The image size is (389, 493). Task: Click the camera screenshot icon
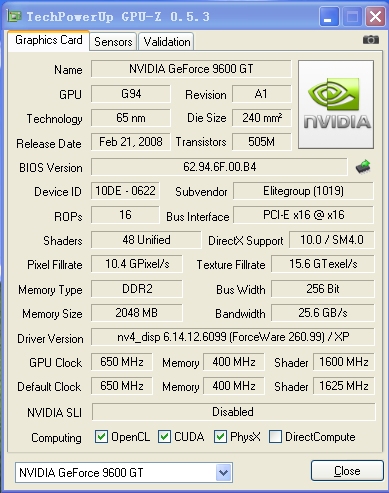[x=371, y=40]
